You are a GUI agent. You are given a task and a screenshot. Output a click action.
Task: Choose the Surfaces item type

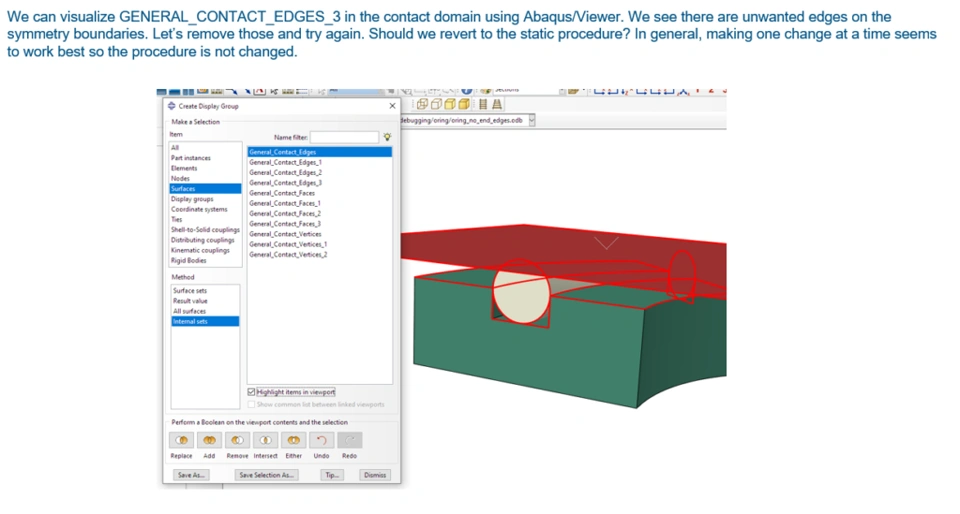pos(205,188)
